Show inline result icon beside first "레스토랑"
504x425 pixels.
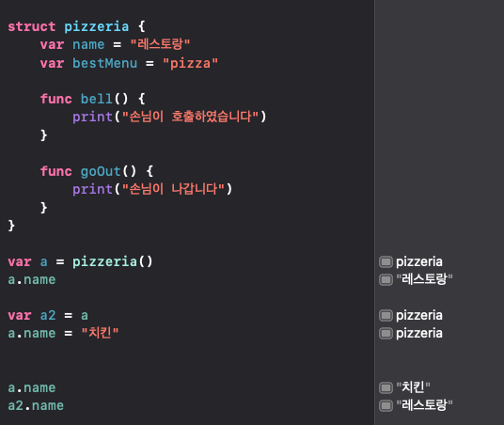[x=386, y=279]
